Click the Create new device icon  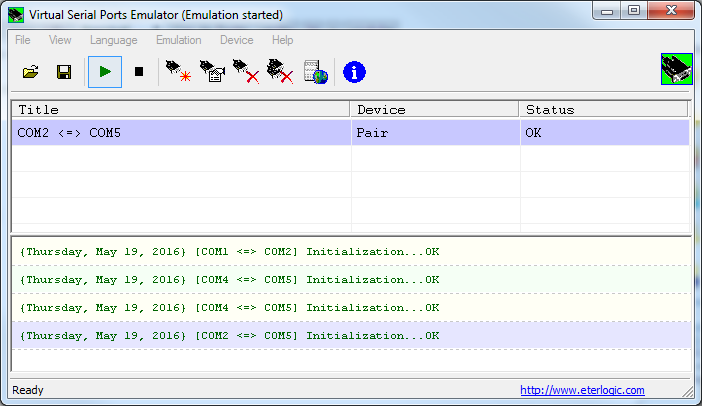pos(178,72)
